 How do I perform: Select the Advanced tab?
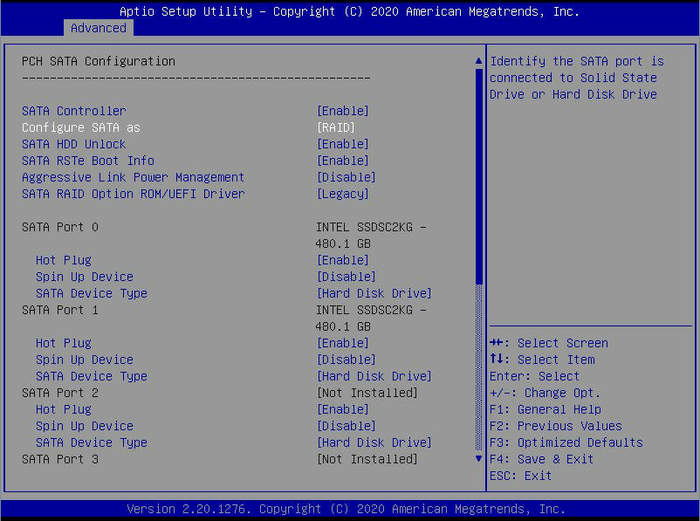pyautogui.click(x=98, y=28)
